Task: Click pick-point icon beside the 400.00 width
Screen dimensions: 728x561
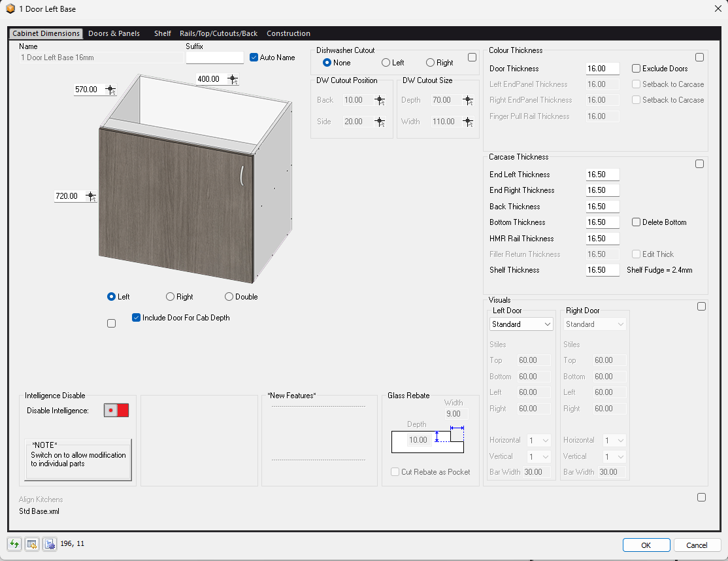Action: (x=233, y=79)
